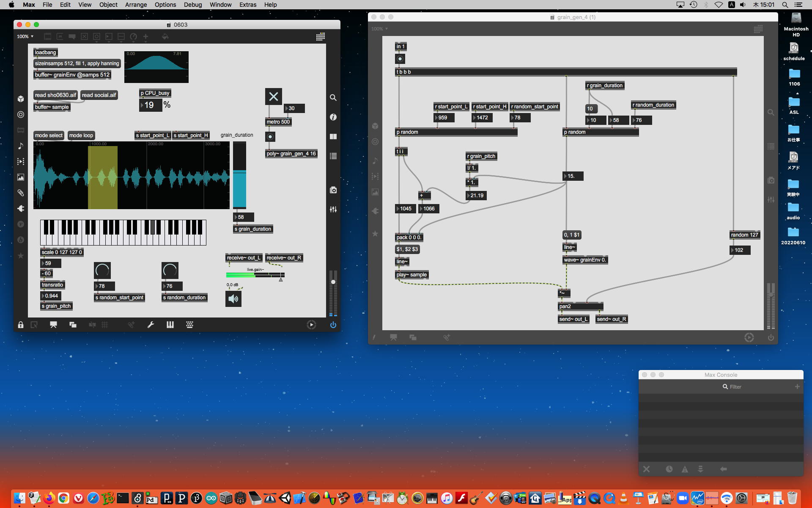812x508 pixels.
Task: Open the 100% zoom dropdown
Action: pyautogui.click(x=25, y=37)
